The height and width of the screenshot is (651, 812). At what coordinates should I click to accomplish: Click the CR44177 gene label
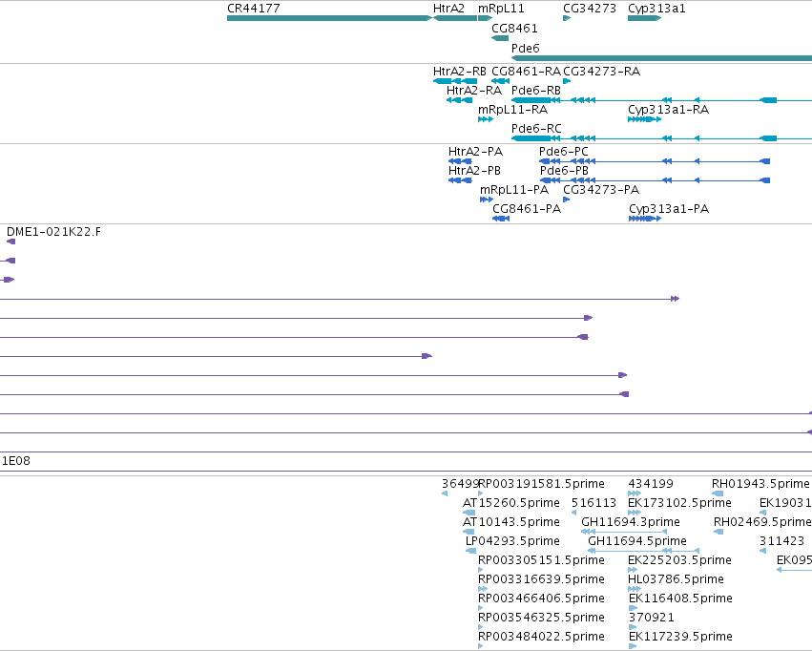tap(254, 9)
